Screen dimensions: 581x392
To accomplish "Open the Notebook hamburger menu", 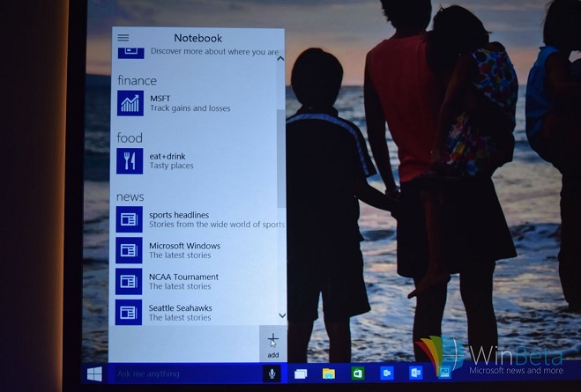I will coord(123,37).
